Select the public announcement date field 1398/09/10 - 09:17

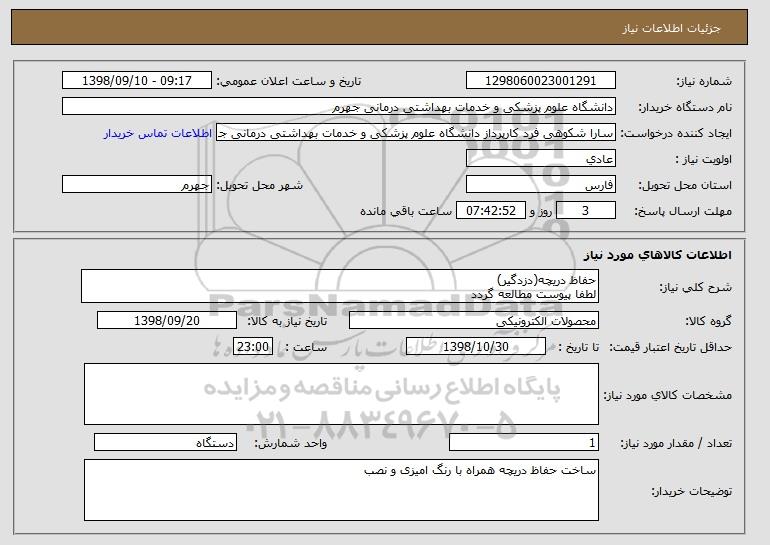click(x=137, y=81)
